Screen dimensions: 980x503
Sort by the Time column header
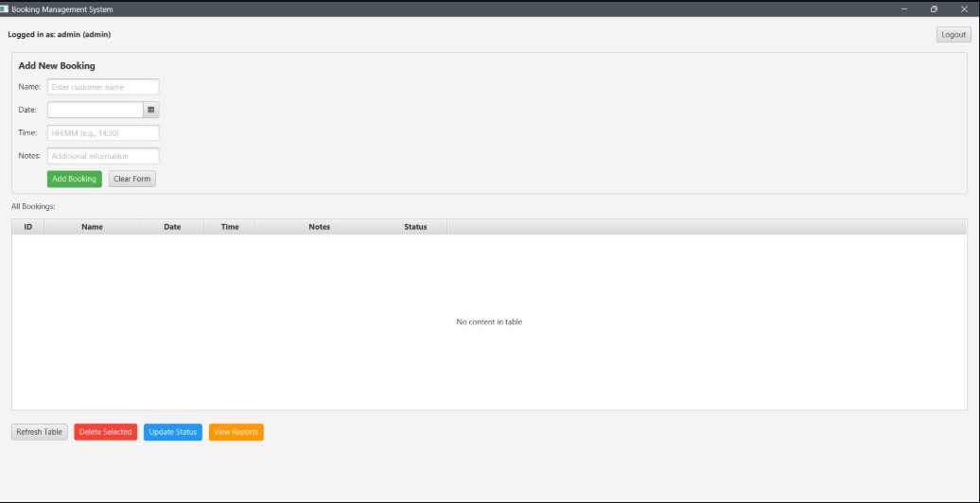tap(229, 227)
